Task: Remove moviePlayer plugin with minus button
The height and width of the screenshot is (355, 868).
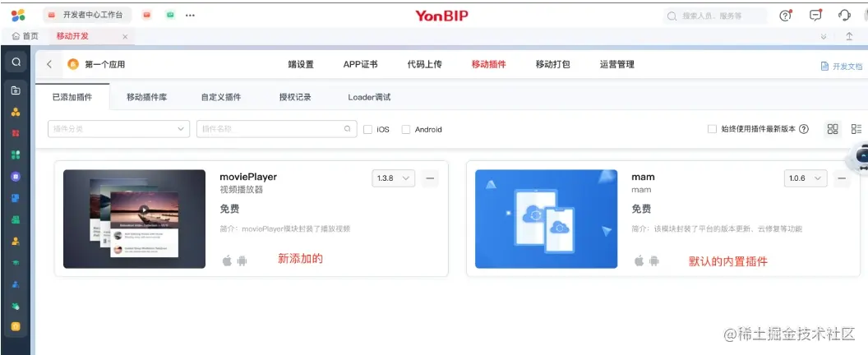Action: [430, 178]
